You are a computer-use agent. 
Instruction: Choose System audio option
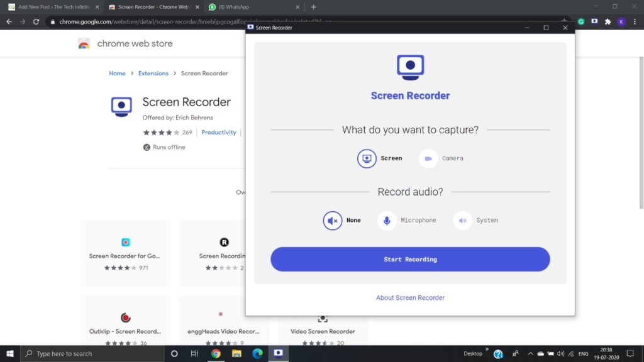[x=475, y=221]
